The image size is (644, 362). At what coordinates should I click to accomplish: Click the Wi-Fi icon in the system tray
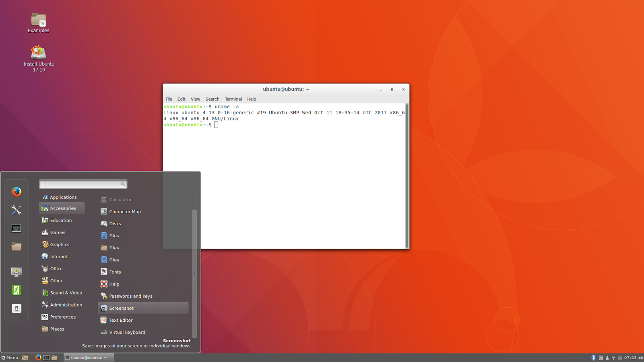tap(614, 358)
